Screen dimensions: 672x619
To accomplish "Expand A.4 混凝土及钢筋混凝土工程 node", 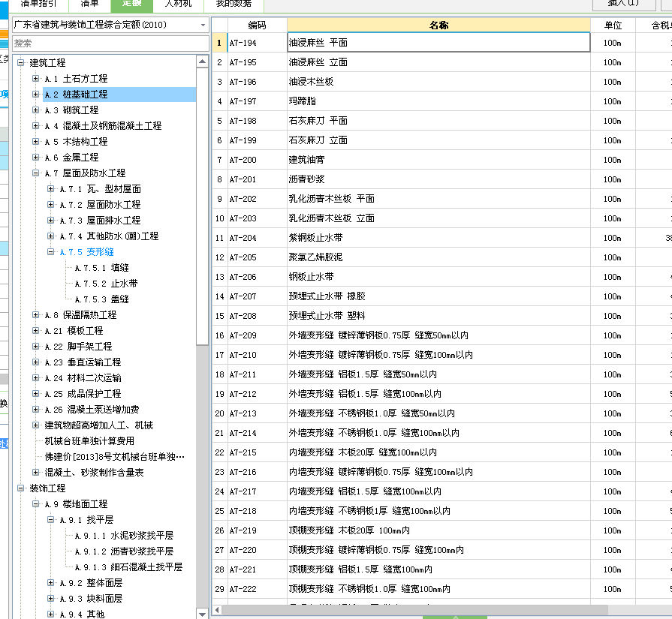I will point(35,125).
